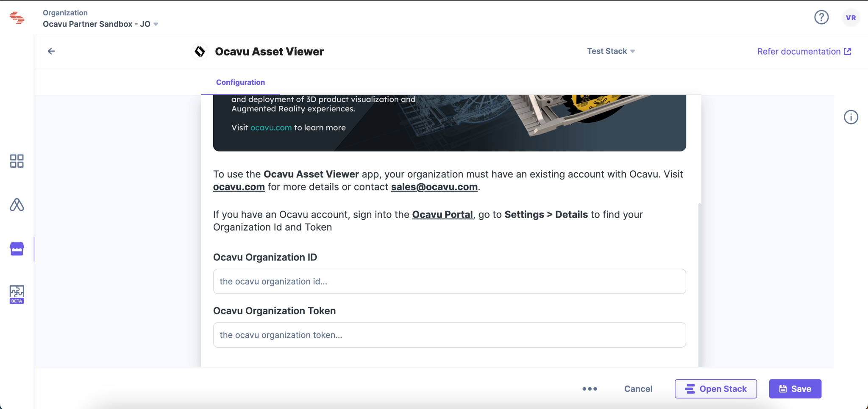Click the Contentstack logo icon
The width and height of the screenshot is (868, 409).
[17, 18]
